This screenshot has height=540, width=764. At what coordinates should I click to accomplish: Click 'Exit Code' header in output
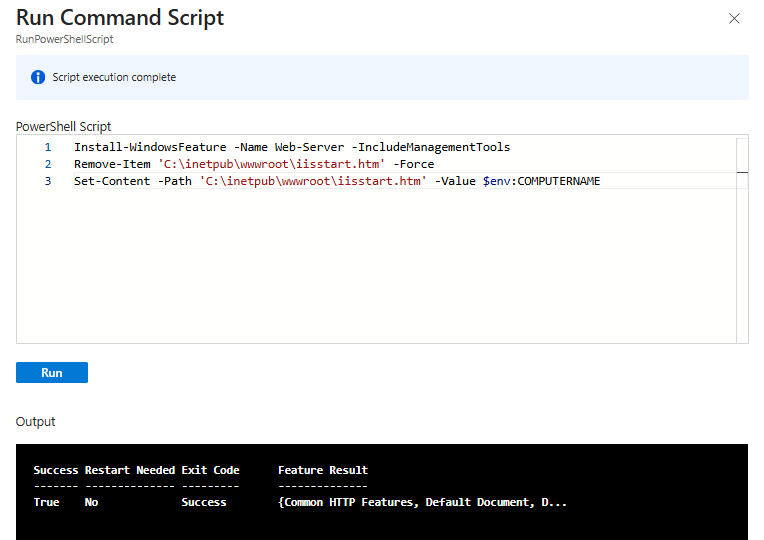pos(210,470)
